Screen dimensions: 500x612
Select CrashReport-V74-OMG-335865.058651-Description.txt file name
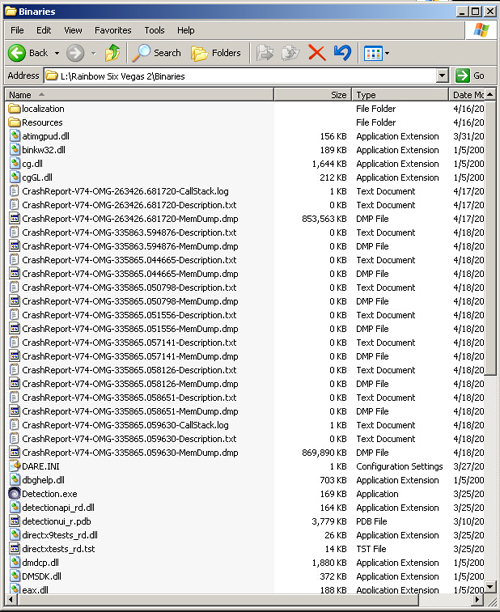pos(129,398)
